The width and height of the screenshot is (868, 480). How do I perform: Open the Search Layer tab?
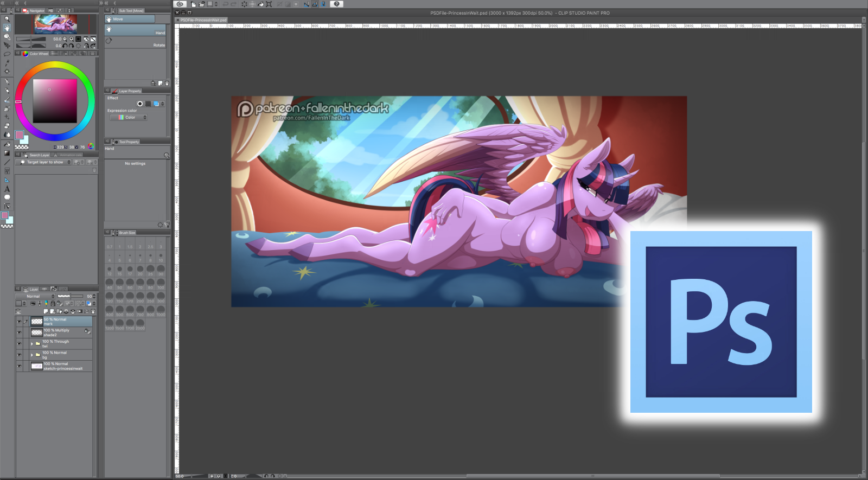point(39,155)
